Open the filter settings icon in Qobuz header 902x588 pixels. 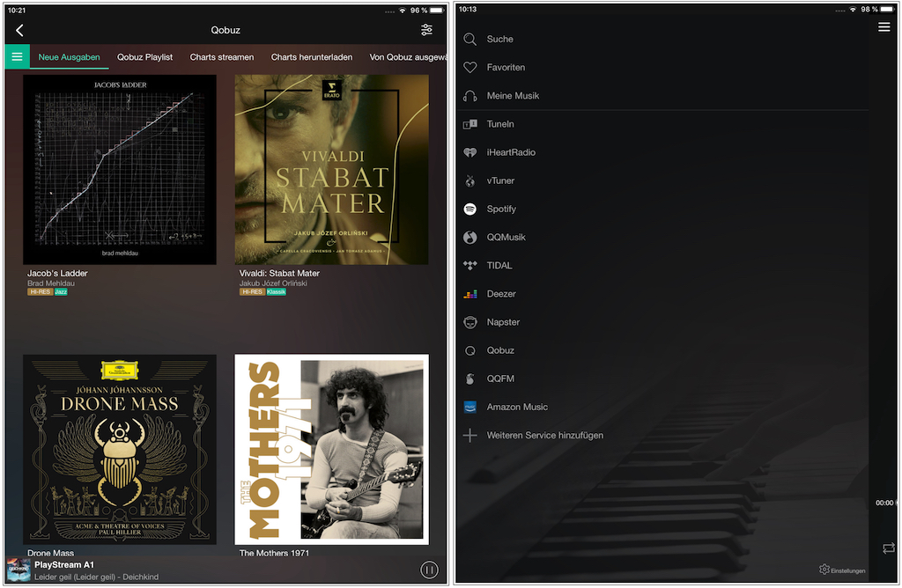click(x=426, y=30)
